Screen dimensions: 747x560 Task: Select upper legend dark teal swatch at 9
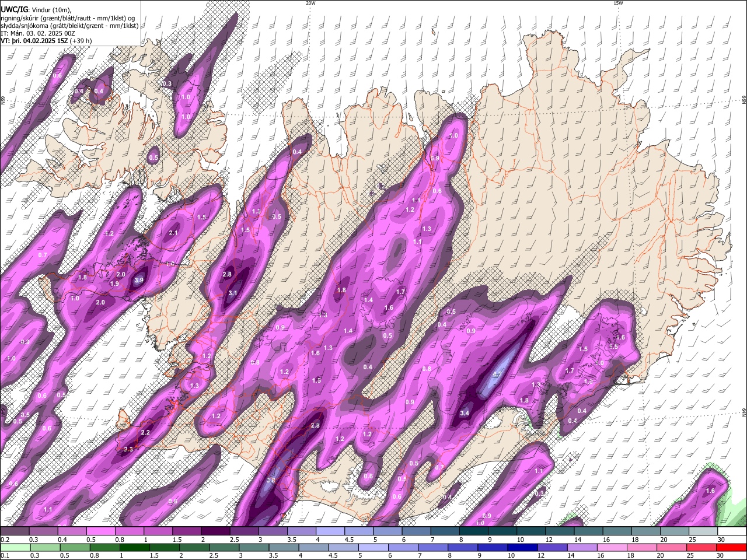504,531
